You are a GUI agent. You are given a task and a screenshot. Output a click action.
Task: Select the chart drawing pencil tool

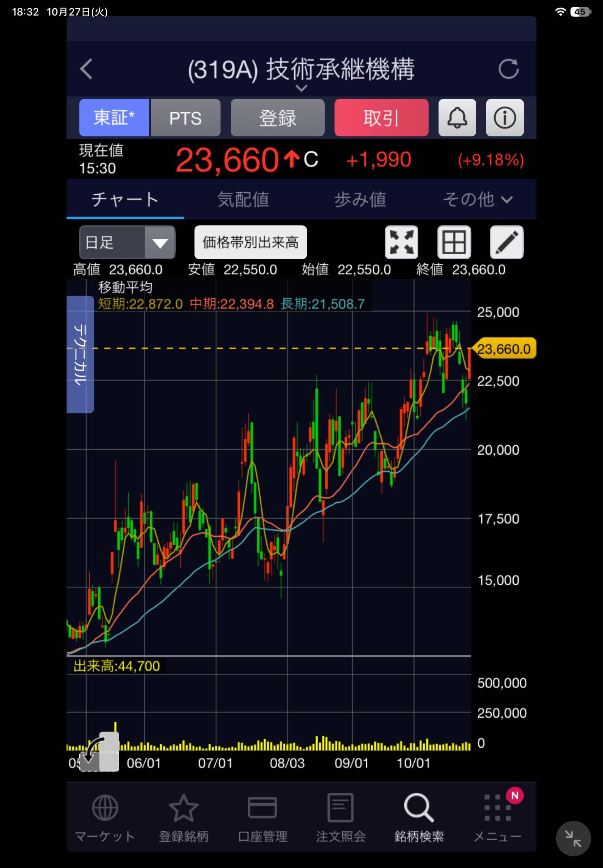(506, 242)
